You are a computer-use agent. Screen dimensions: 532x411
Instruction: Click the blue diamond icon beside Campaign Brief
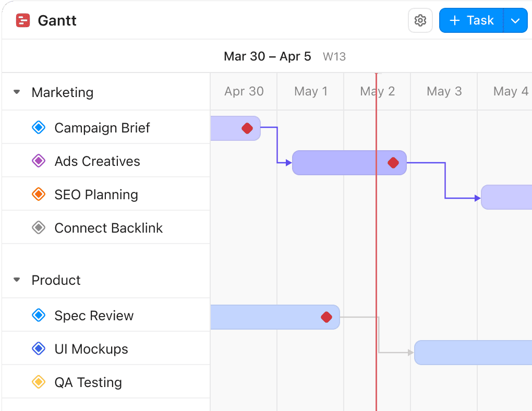pyautogui.click(x=39, y=128)
